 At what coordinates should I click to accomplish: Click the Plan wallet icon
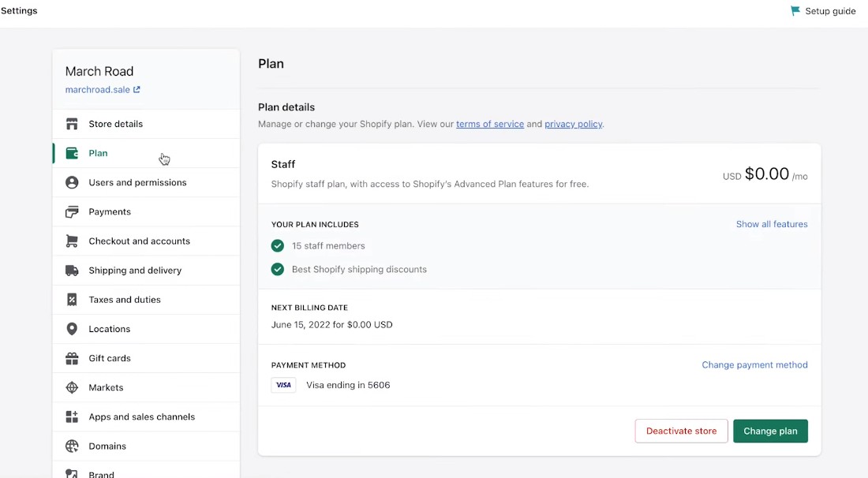point(72,153)
